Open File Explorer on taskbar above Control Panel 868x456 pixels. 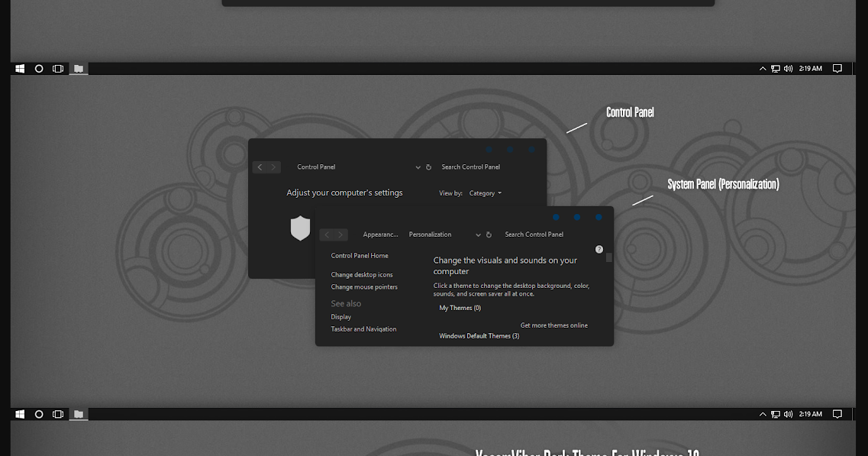79,69
